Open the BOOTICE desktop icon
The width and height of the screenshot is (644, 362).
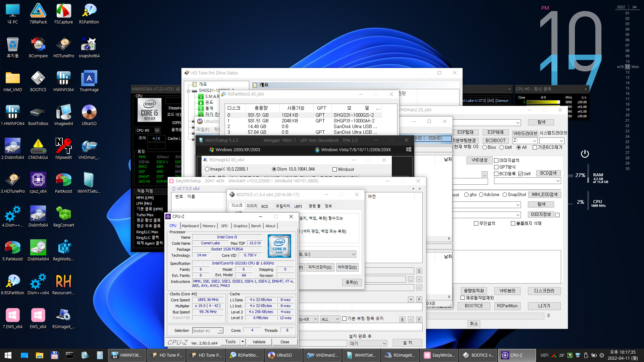[x=38, y=81]
